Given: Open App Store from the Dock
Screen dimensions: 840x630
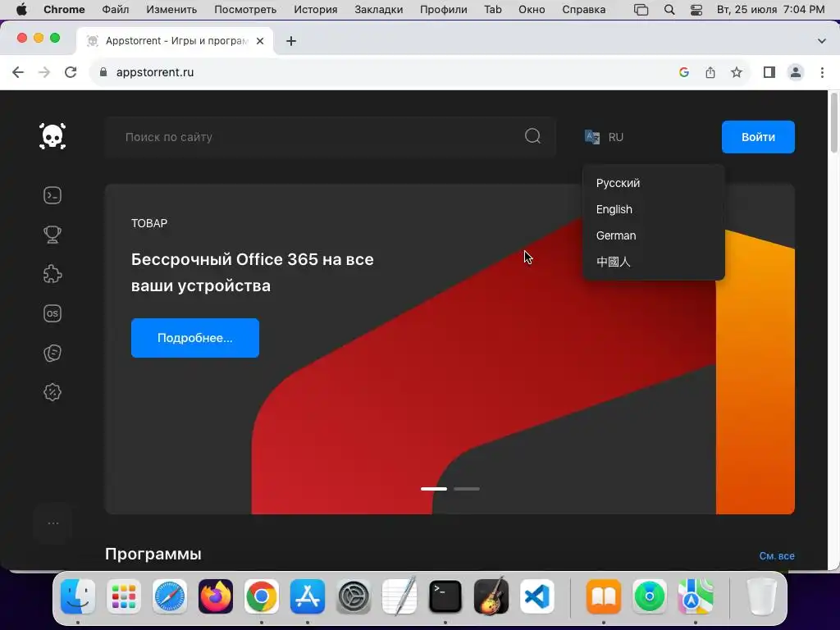Looking at the screenshot, I should 308,596.
